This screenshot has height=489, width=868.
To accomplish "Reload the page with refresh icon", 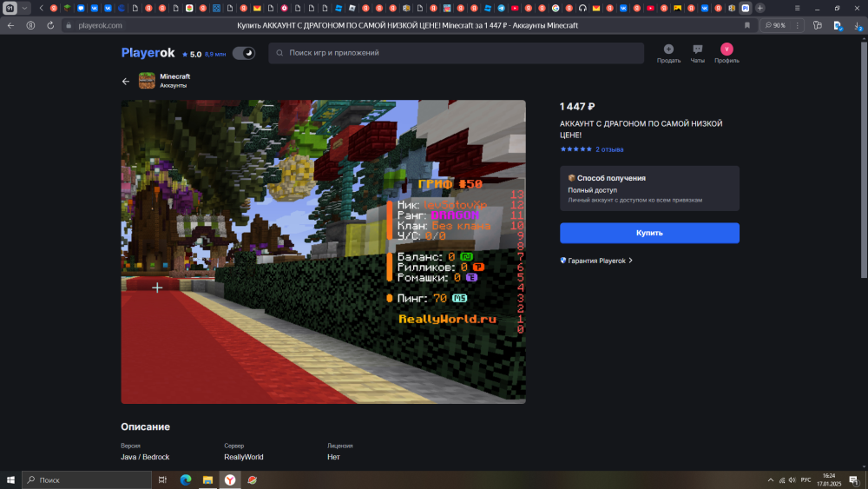I will tap(49, 25).
